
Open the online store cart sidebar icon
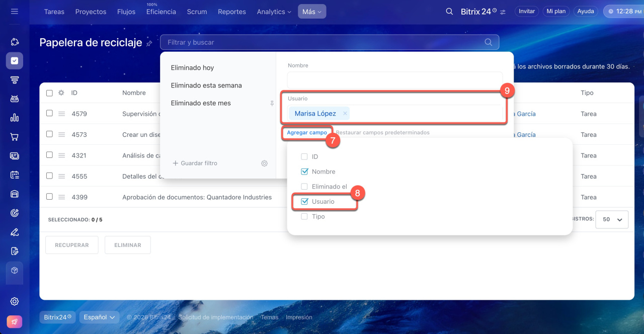coord(15,137)
